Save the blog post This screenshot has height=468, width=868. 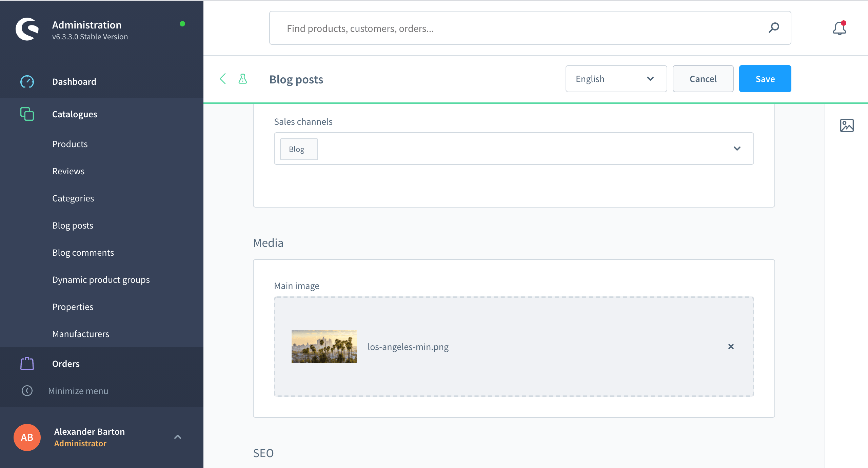point(765,79)
